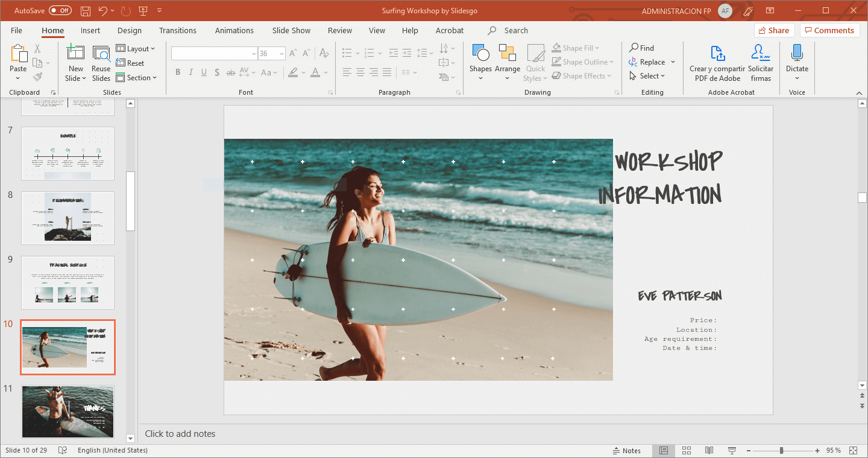Check spelling icon in status bar
The width and height of the screenshot is (868, 458).
pyautogui.click(x=63, y=451)
